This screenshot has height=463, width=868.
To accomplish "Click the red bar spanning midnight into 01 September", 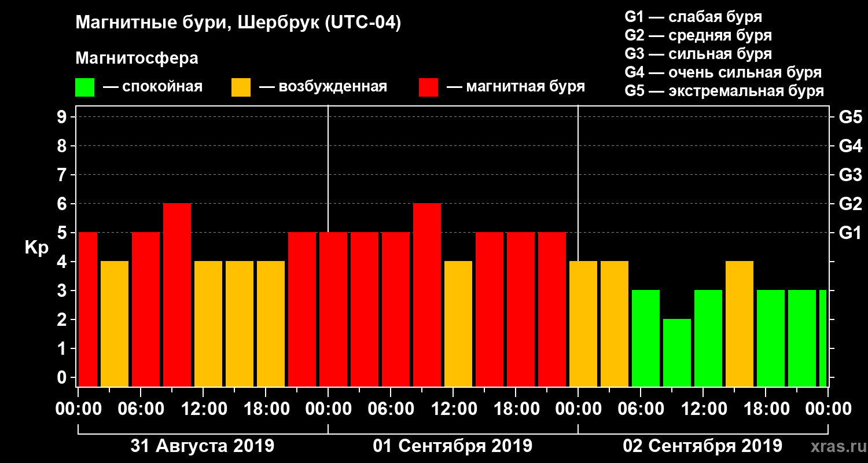I will point(333,310).
